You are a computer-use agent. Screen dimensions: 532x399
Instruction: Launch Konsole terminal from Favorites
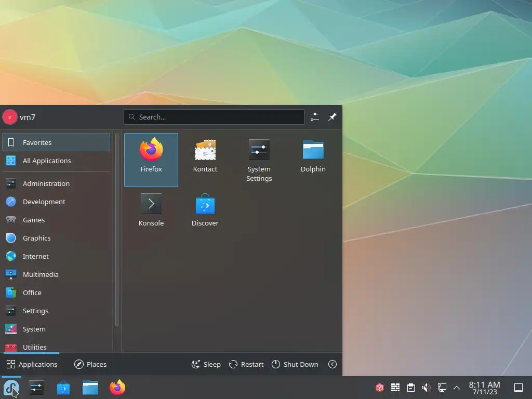pos(151,214)
